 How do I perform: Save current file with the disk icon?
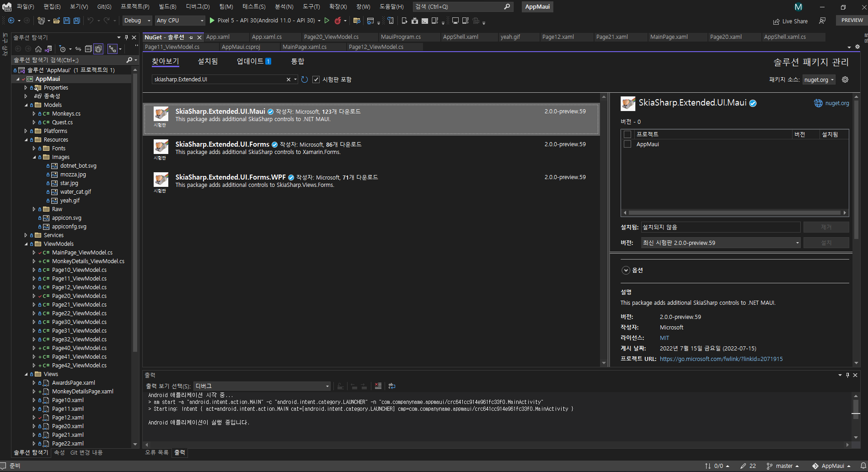67,21
